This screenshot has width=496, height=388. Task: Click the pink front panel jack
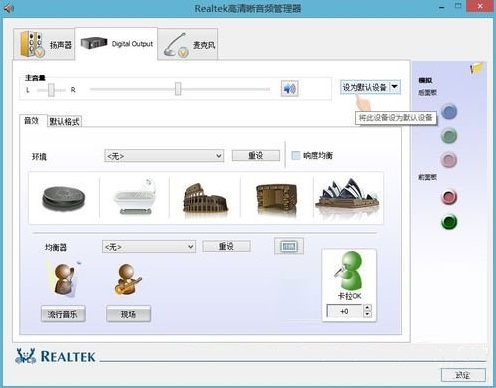click(449, 197)
